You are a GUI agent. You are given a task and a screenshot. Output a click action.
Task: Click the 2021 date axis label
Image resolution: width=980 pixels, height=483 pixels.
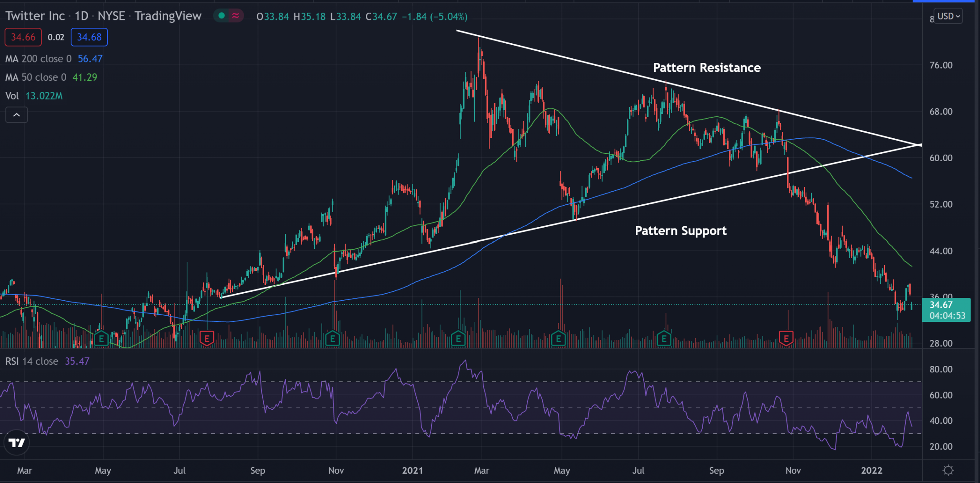pyautogui.click(x=412, y=470)
